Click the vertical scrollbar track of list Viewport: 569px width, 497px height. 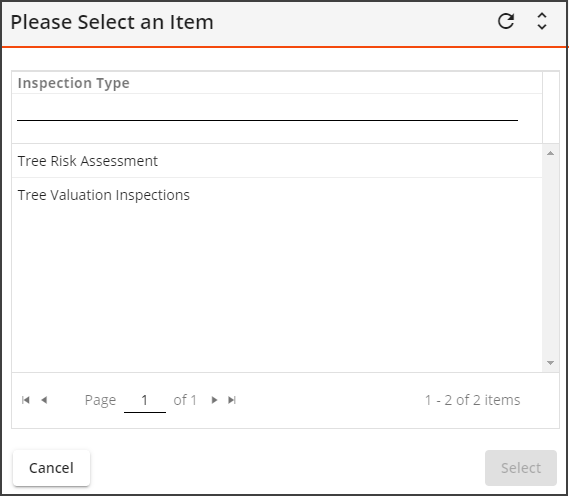550,258
